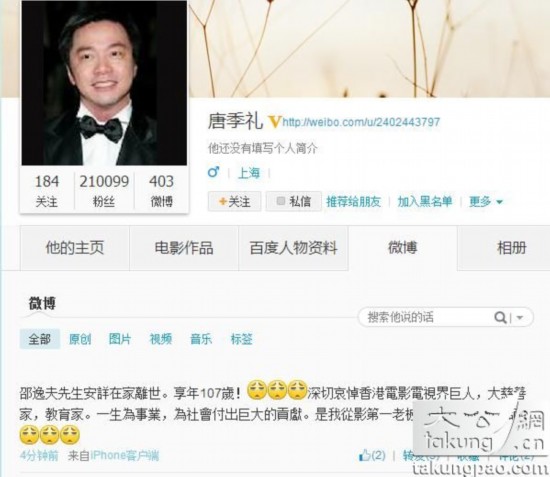Filter posts by 原创
Viewport: 550px width, 477px height.
(80, 339)
